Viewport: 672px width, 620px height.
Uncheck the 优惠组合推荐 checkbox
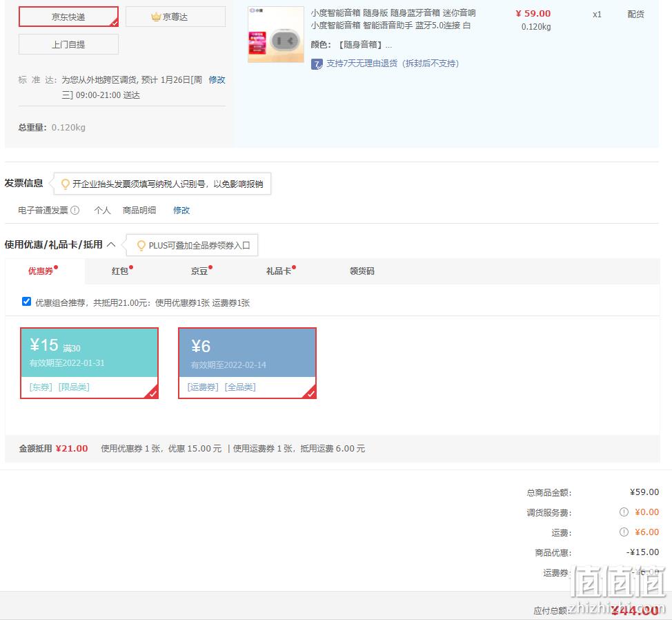pyautogui.click(x=27, y=302)
